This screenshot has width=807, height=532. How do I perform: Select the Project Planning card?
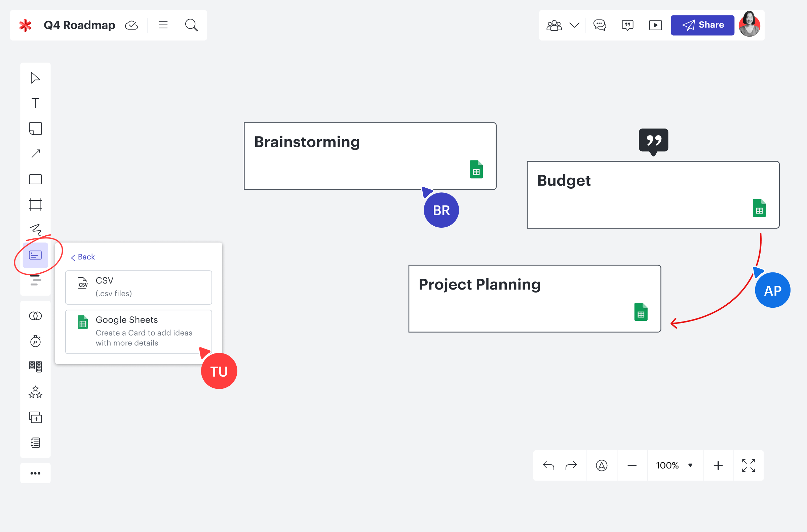tap(534, 299)
